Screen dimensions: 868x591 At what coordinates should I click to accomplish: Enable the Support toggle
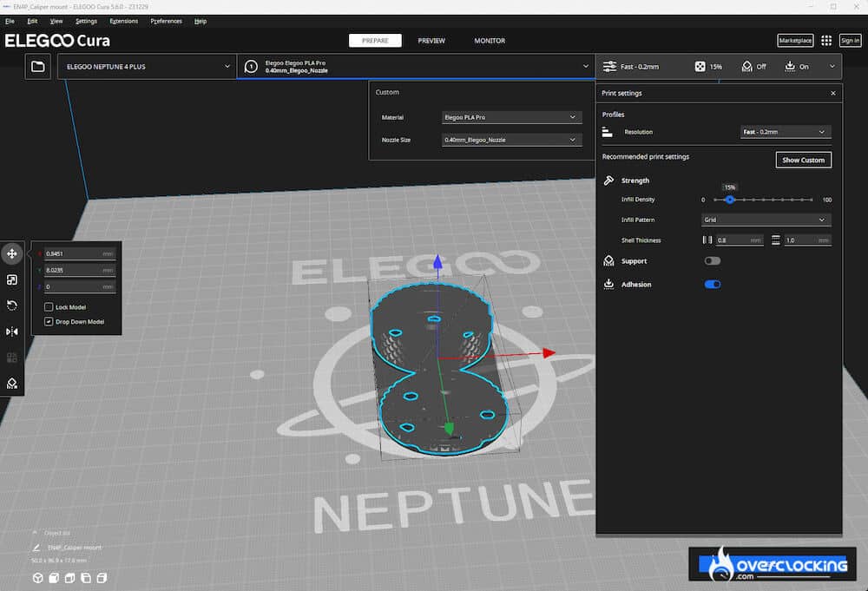pyautogui.click(x=712, y=260)
